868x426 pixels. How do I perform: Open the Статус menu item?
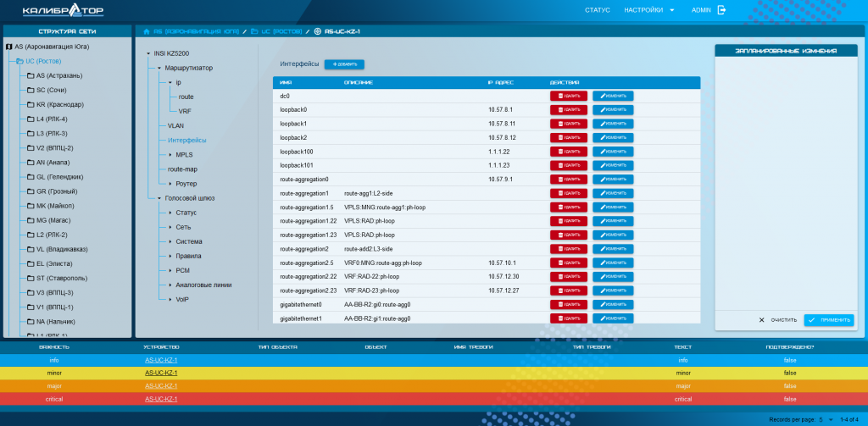tap(598, 10)
